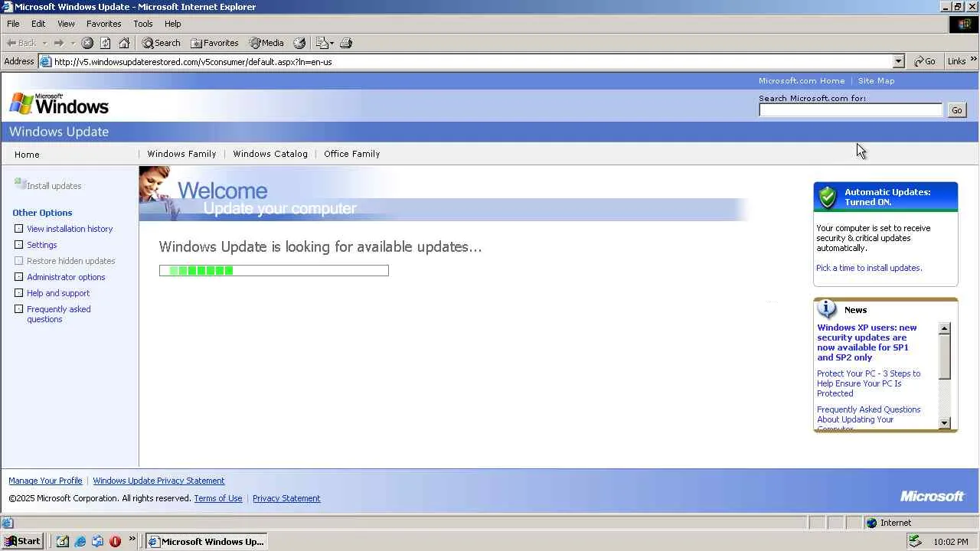This screenshot has width=980, height=551.
Task: Open the sidebar Frequently asked questions link
Action: coord(58,314)
